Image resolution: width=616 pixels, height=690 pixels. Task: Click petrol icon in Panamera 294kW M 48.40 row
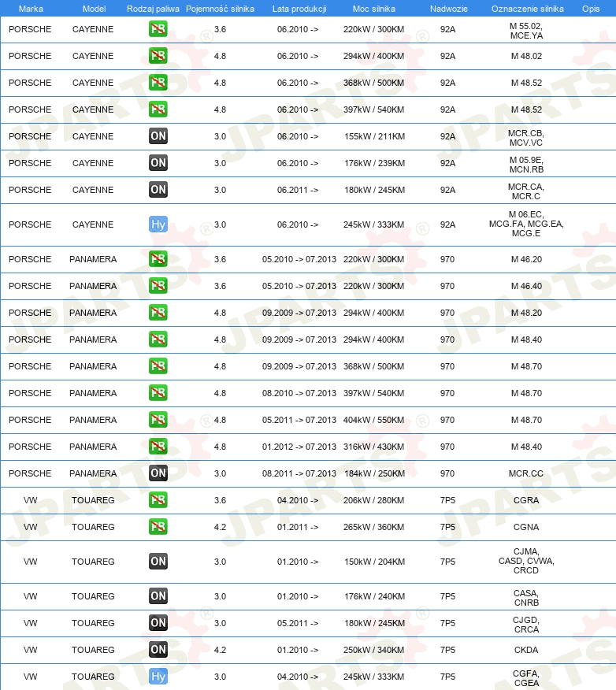click(158, 339)
